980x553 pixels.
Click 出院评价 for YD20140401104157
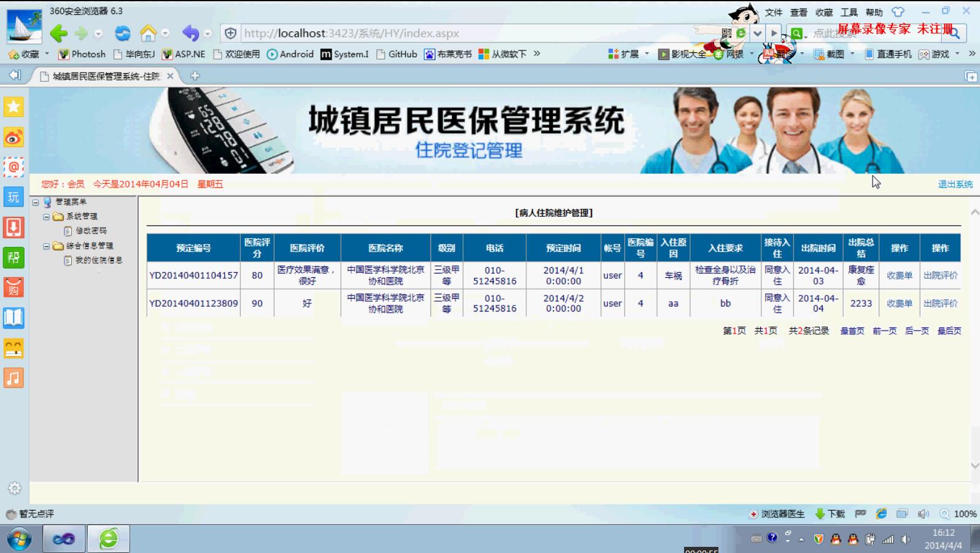pyautogui.click(x=940, y=275)
